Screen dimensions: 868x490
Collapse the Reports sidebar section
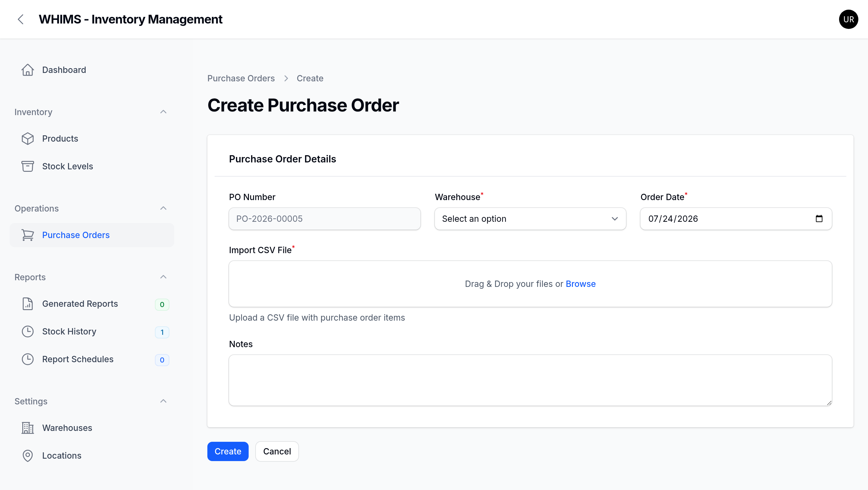[163, 277]
